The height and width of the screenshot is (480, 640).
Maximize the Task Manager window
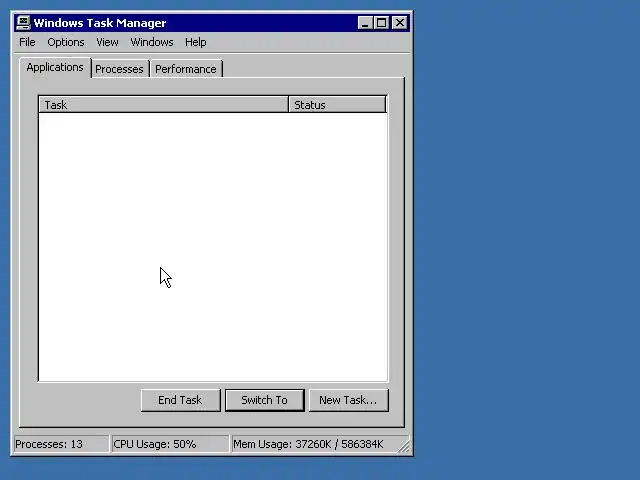(382, 23)
